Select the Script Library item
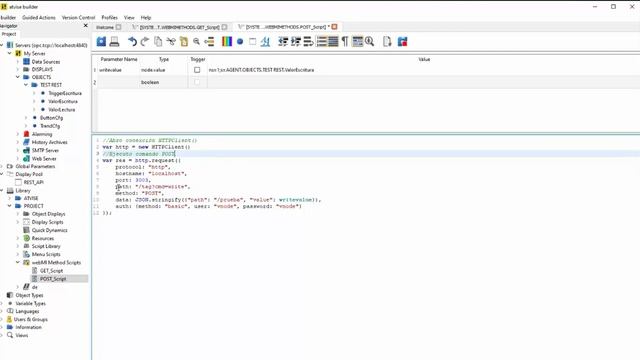This screenshot has height=360, width=640. tap(46, 246)
